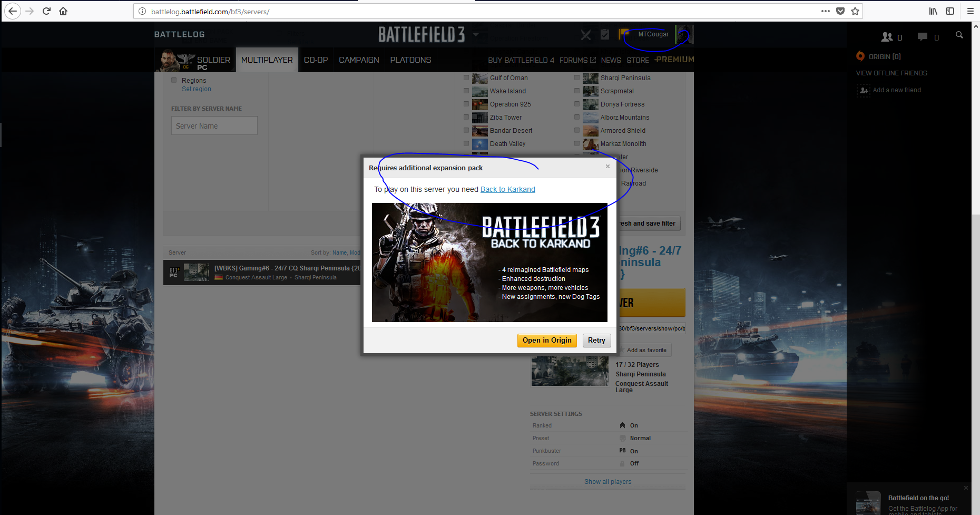Screen dimensions: 980x515
Task: Open Buy Battlefield 4 menu link
Action: click(521, 60)
